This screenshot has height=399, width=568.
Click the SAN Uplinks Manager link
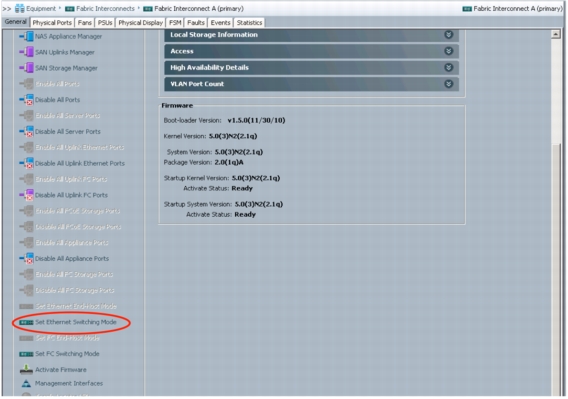pos(65,52)
